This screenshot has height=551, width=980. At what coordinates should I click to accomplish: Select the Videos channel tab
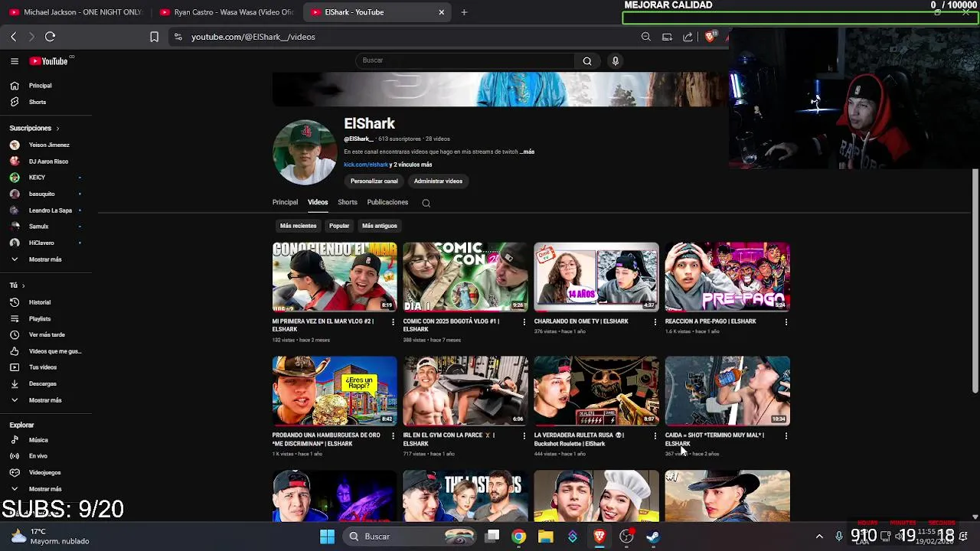point(318,202)
